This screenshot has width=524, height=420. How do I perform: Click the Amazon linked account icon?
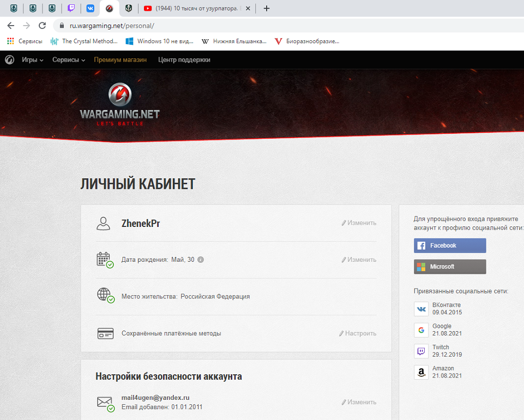421,373
